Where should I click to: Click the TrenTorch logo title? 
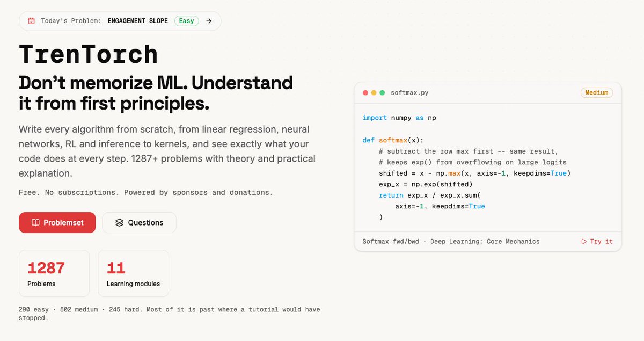pos(89,54)
